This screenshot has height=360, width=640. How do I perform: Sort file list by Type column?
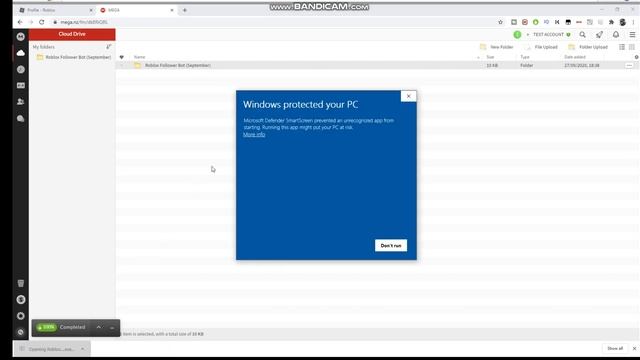coord(525,57)
